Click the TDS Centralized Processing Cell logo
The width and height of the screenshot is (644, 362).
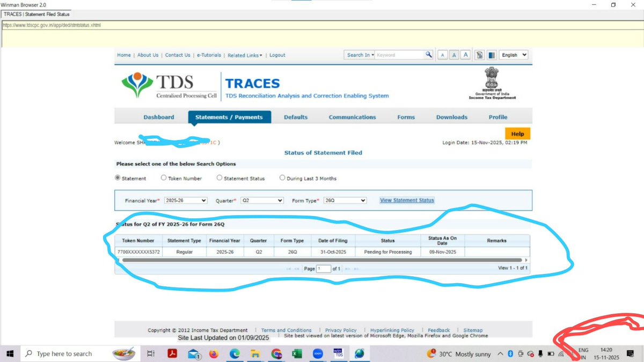point(169,86)
